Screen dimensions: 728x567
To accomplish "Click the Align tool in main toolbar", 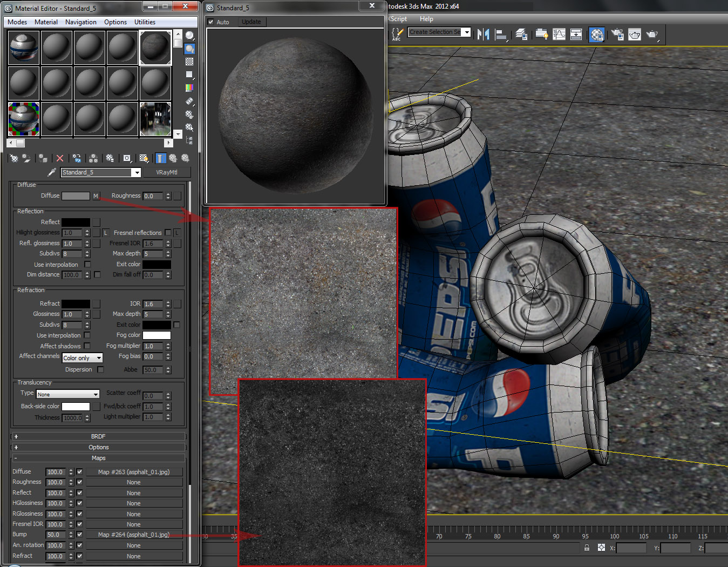I will (x=502, y=35).
